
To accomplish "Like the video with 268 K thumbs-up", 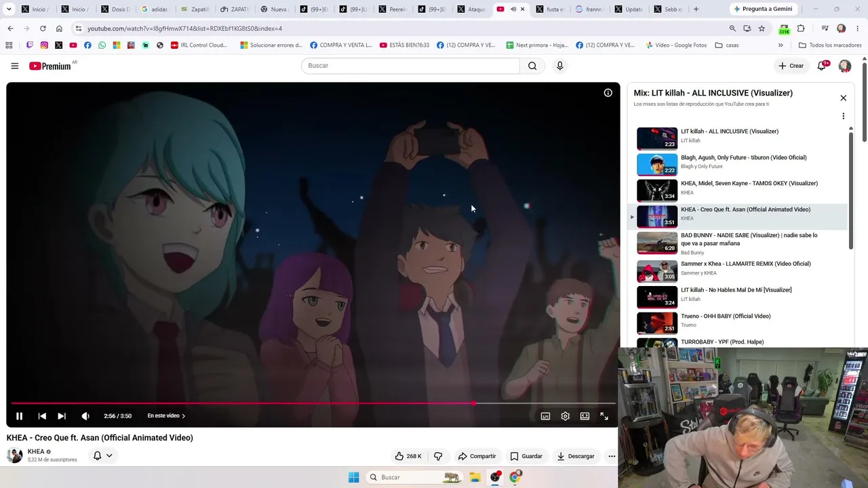I will 408,456.
